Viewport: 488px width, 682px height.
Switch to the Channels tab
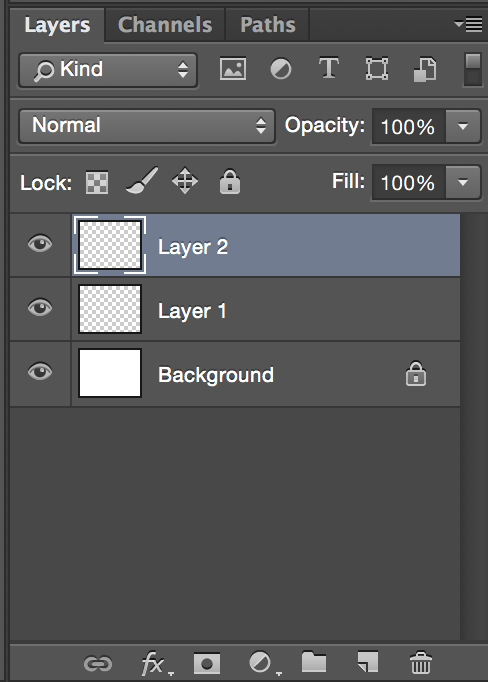(x=165, y=25)
